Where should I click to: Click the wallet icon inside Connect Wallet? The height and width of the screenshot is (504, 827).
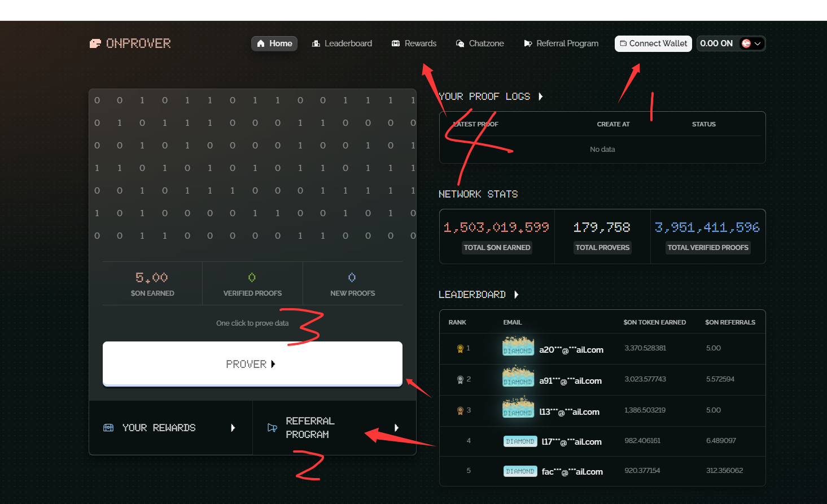(x=623, y=43)
